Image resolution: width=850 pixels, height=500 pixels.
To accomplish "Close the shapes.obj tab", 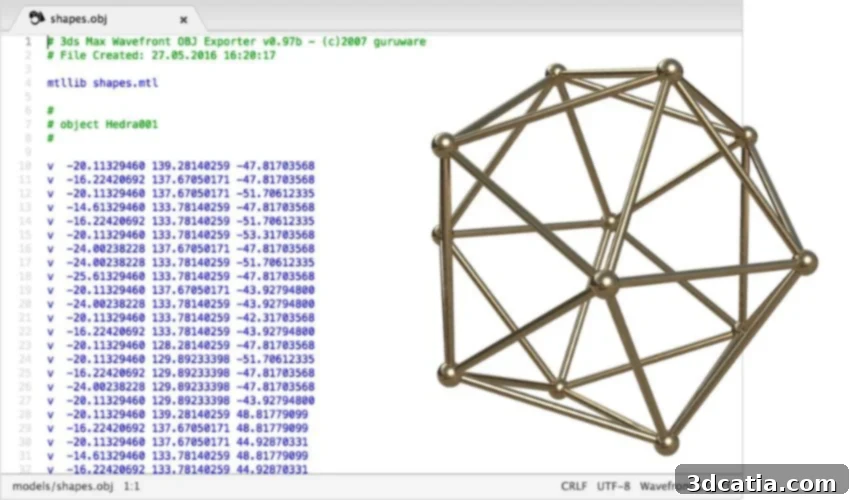I will (x=184, y=20).
